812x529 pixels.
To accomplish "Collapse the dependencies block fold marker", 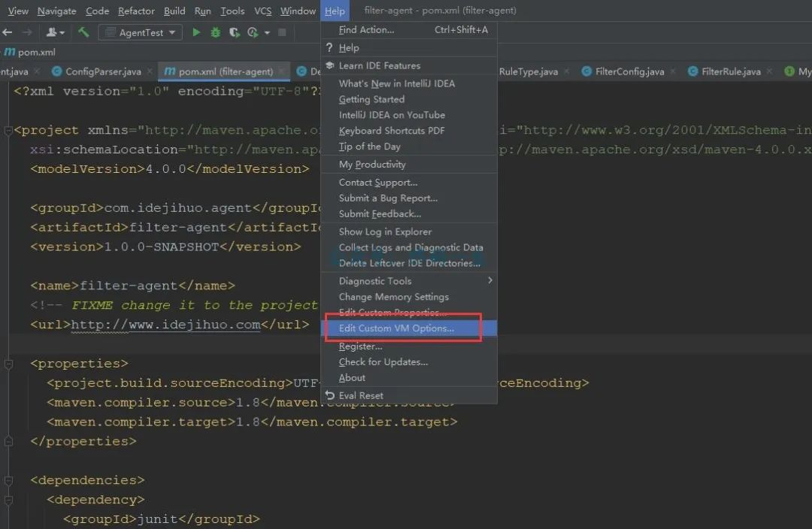I will point(8,480).
